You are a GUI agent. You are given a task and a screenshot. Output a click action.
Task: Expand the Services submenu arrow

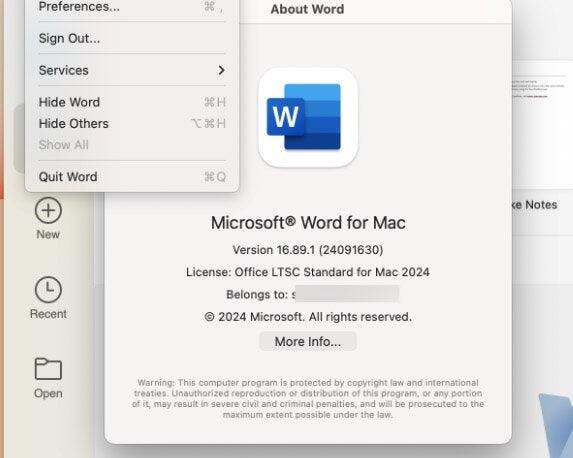click(221, 70)
